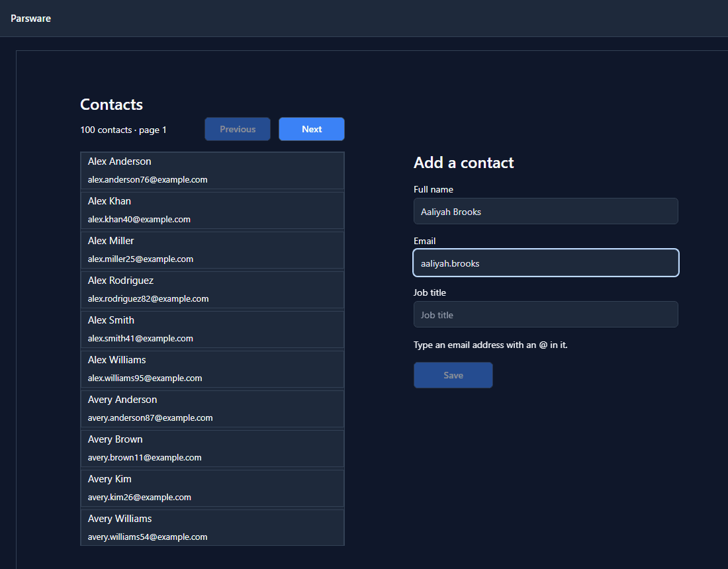Focus the Job title input field
The width and height of the screenshot is (728, 569).
545,314
